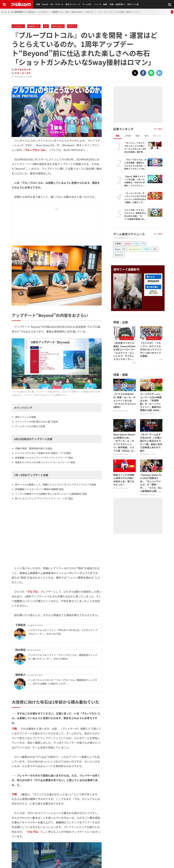Open ゲーム求人 in top navigation
The height and width of the screenshot is (868, 174).
pos(87,4)
